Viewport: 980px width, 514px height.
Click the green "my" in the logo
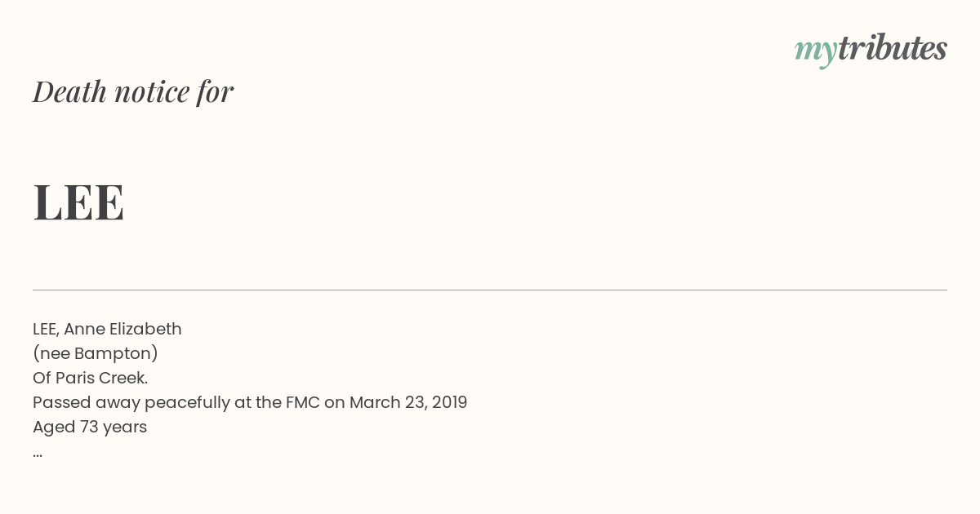coord(815,51)
